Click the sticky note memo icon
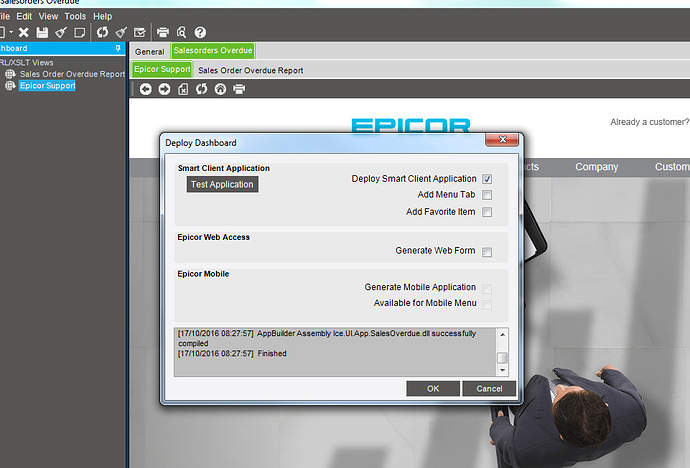 [80, 32]
